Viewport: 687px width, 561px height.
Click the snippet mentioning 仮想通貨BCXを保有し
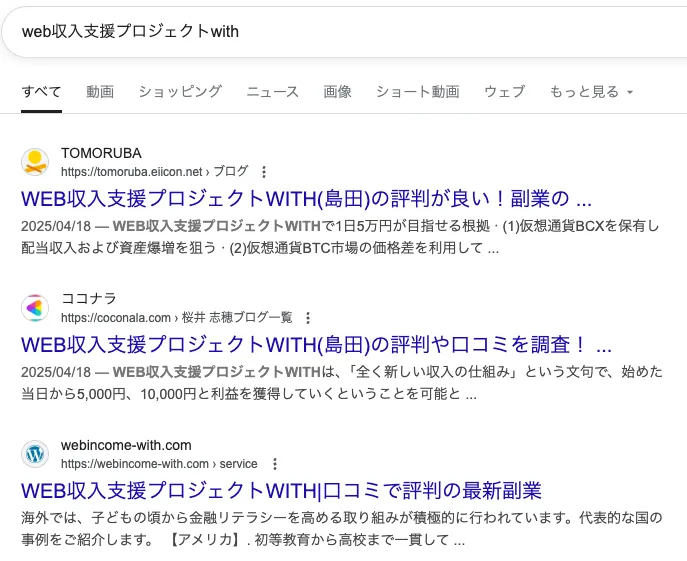point(340,237)
